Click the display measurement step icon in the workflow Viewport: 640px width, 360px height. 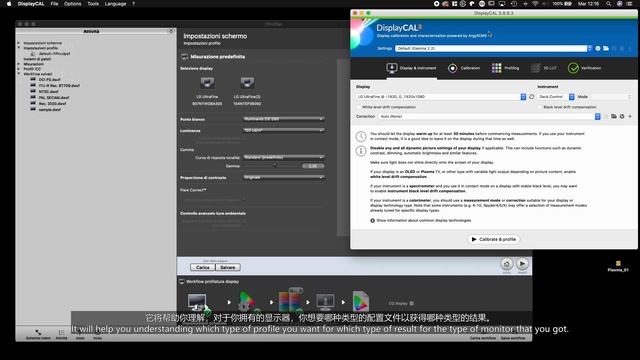325,302
